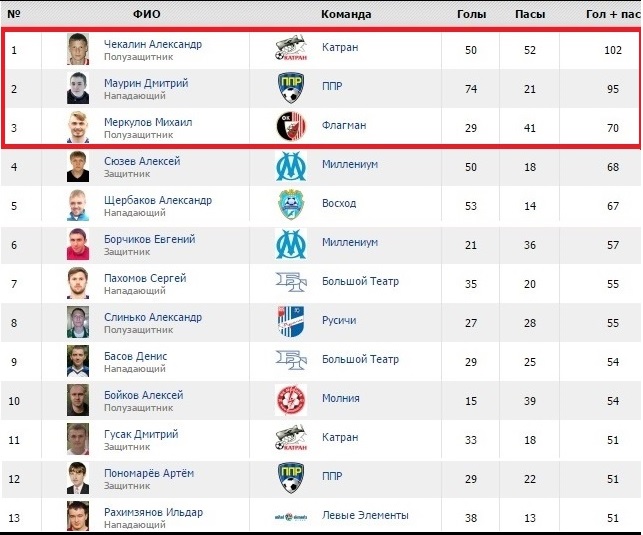This screenshot has width=643, height=535.
Task: Click the ППР logo next to Маурин Дмитрий
Action: point(291,88)
